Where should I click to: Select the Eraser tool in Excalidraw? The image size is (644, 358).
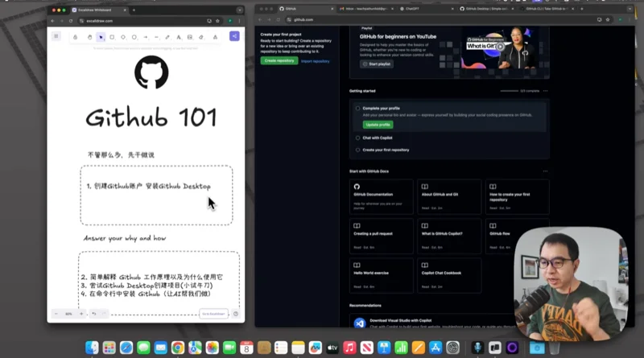(x=200, y=37)
